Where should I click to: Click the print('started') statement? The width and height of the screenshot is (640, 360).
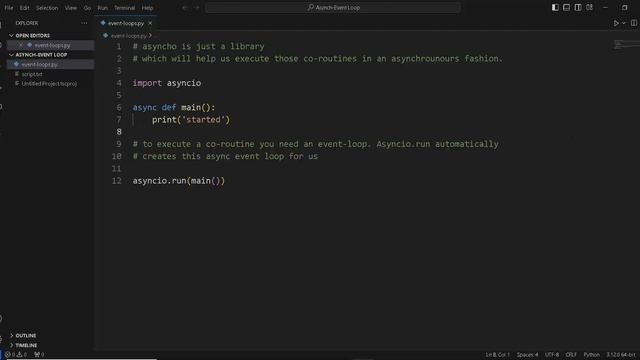point(191,120)
